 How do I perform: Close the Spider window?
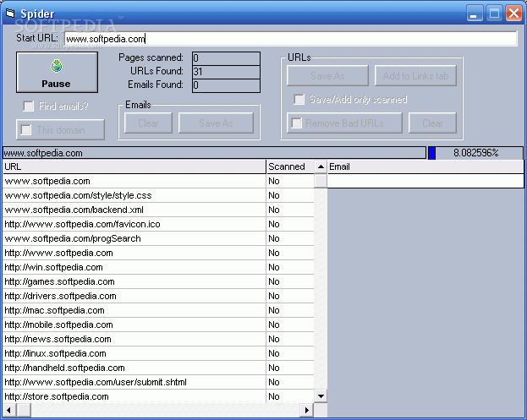pyautogui.click(x=514, y=14)
